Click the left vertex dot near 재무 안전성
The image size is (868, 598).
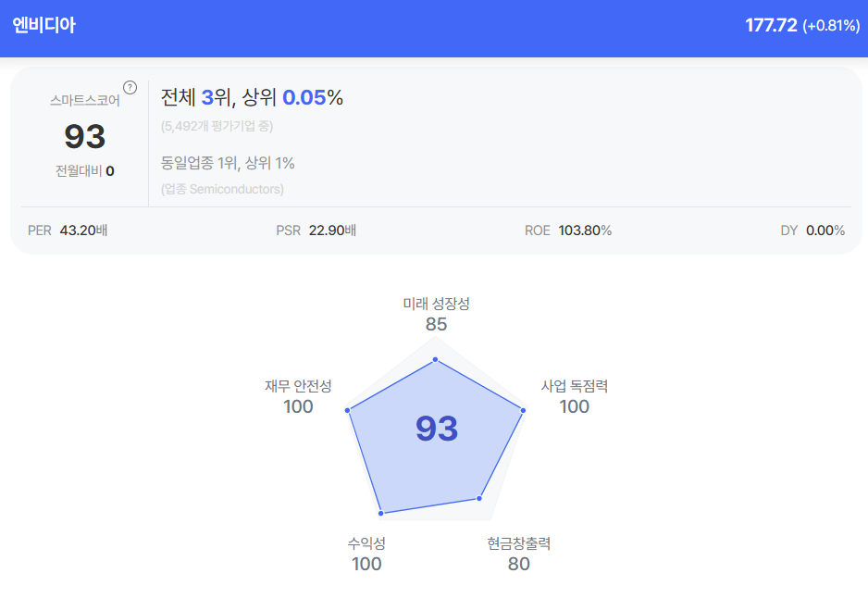(x=348, y=409)
